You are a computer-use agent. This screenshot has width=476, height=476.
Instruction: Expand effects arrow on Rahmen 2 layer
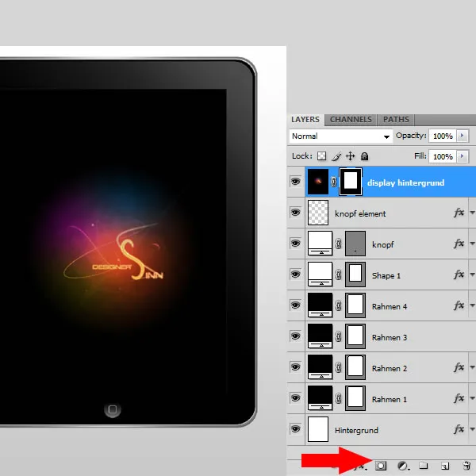pyautogui.click(x=472, y=367)
